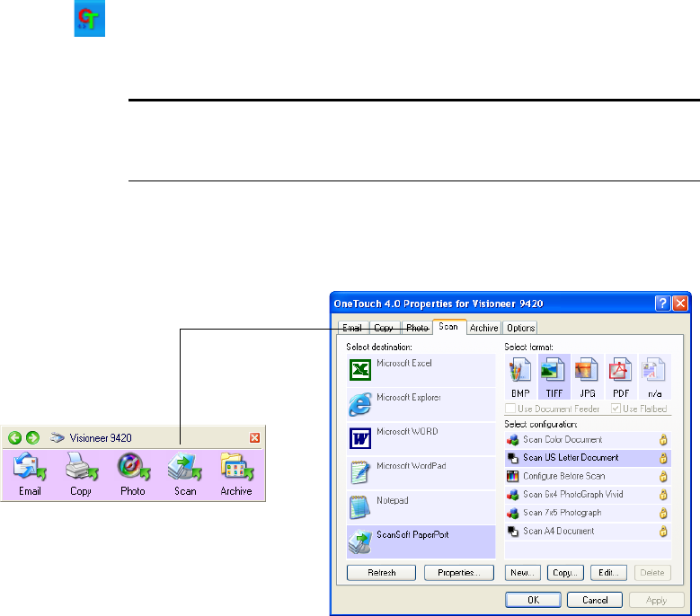Select Scan 6x4 PhotoGraph Vivid configuration
This screenshot has height=616, width=700.
[x=588, y=495]
